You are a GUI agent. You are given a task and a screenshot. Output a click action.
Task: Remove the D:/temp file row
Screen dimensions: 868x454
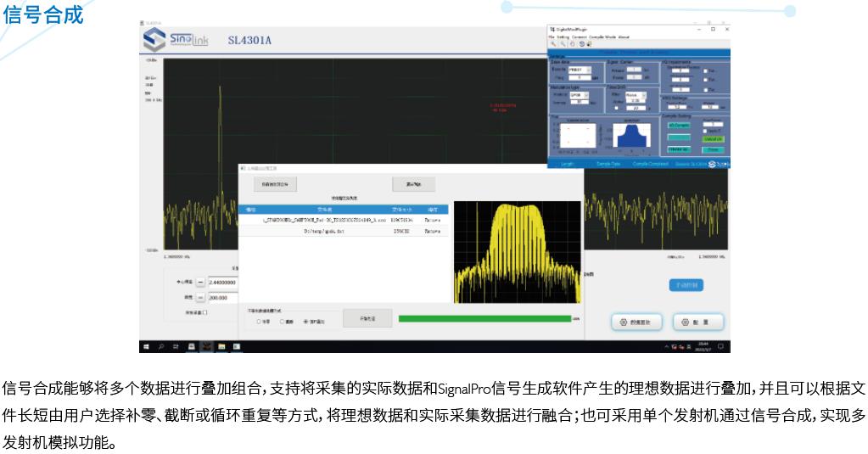click(x=433, y=231)
